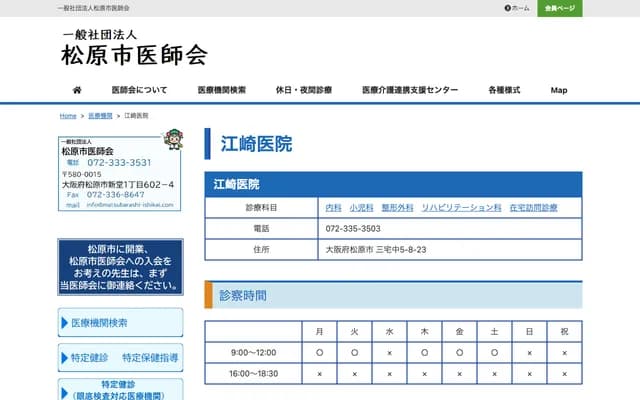This screenshot has height=400, width=640.
Task: Click the 在宅訪問診療 link
Action: (533, 207)
